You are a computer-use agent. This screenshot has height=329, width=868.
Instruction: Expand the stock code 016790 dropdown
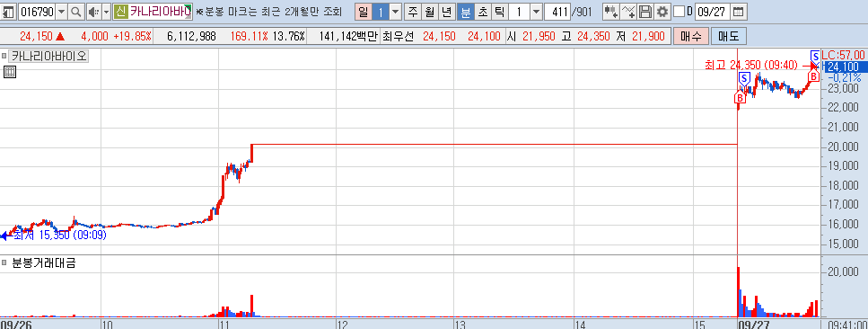(61, 11)
